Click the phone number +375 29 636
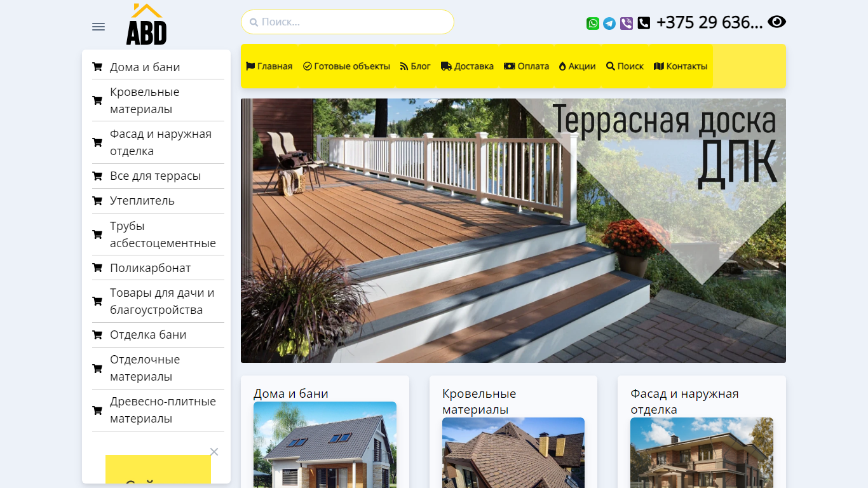The width and height of the screenshot is (868, 488). click(x=709, y=22)
